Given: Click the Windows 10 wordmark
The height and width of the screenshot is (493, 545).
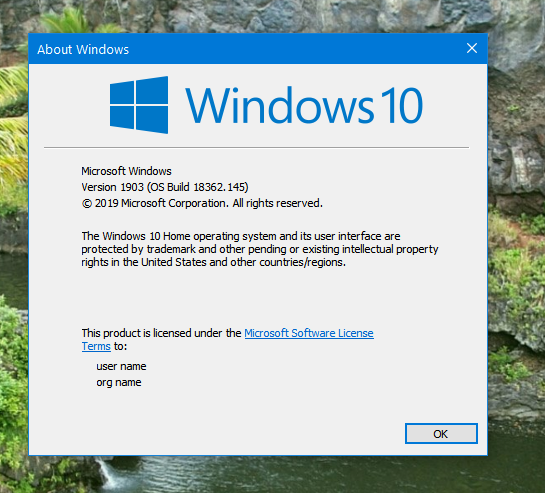Looking at the screenshot, I should click(304, 105).
